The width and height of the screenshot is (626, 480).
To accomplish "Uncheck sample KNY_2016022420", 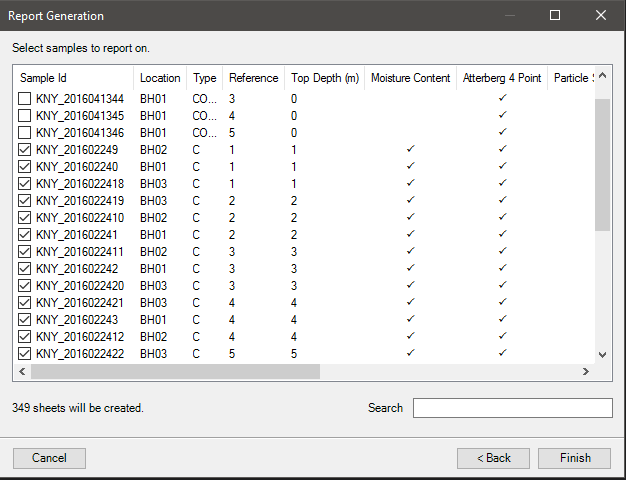I will (x=25, y=286).
